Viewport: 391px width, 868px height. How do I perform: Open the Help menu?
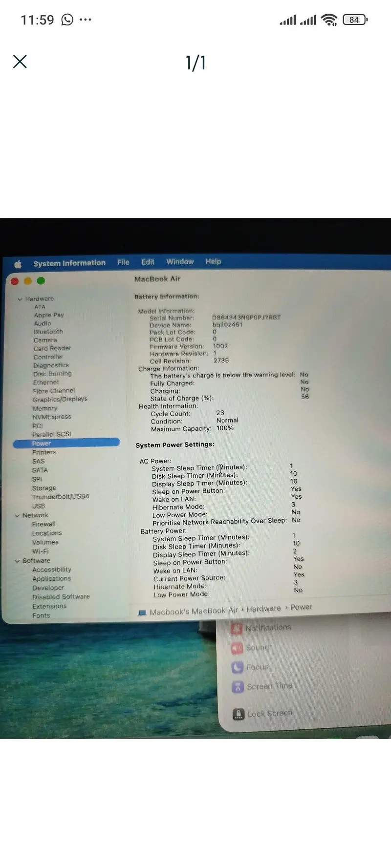point(213,261)
